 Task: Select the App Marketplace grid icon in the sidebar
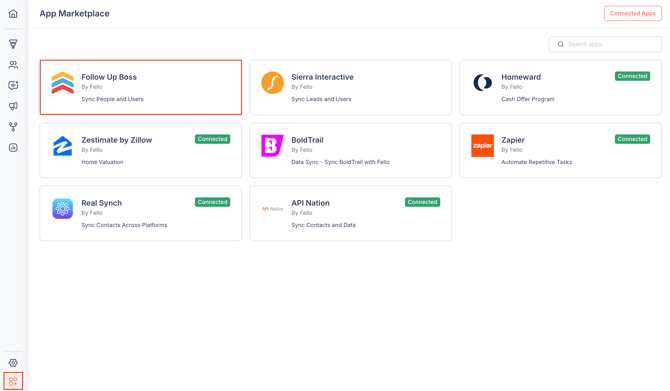[x=13, y=381]
